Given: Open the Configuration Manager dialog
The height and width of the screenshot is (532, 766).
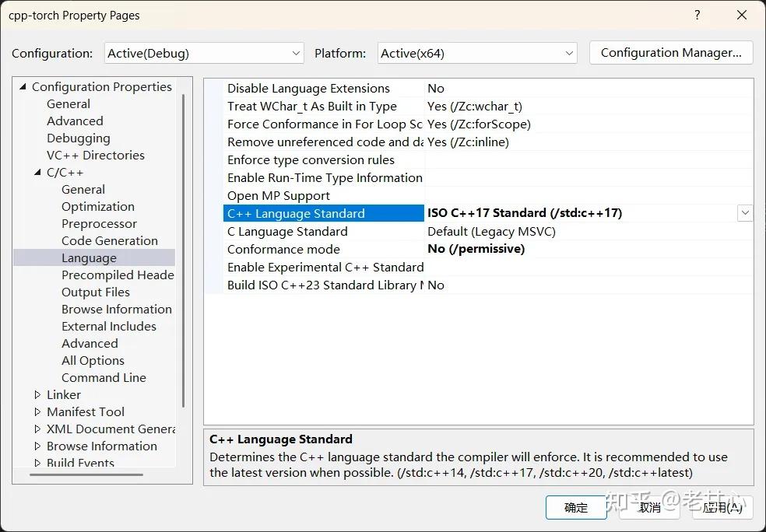Looking at the screenshot, I should [670, 52].
